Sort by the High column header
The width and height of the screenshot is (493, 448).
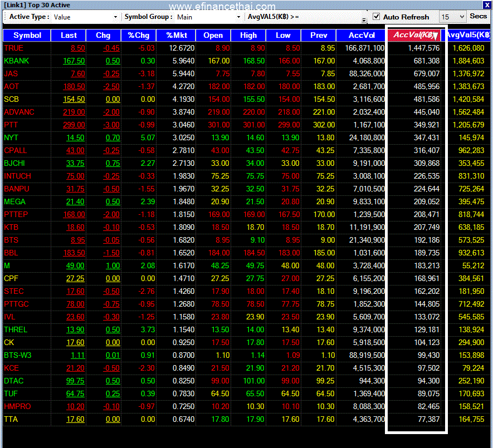click(248, 35)
